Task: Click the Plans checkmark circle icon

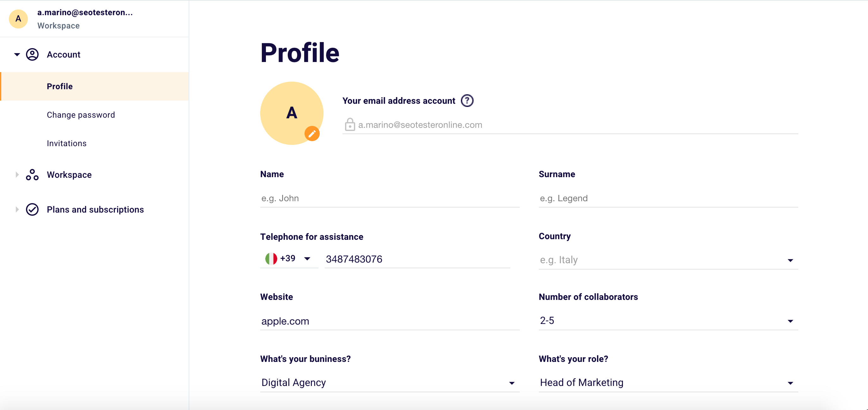Action: [x=32, y=209]
